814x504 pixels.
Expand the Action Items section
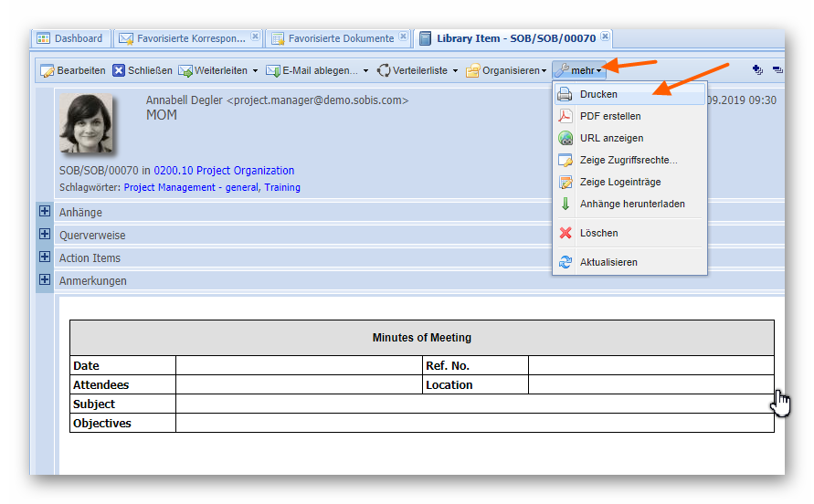click(44, 257)
